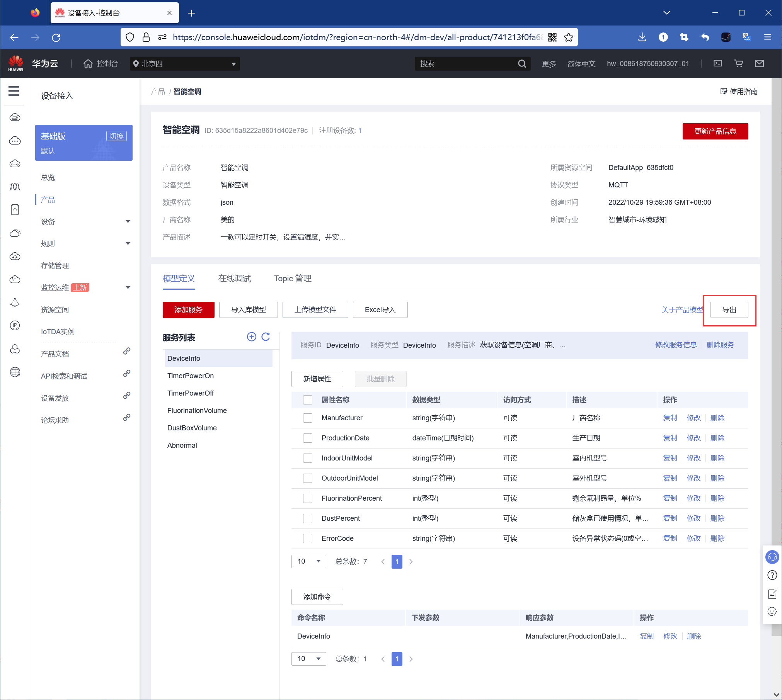
Task: Click the add service plus icon
Action: pos(251,337)
